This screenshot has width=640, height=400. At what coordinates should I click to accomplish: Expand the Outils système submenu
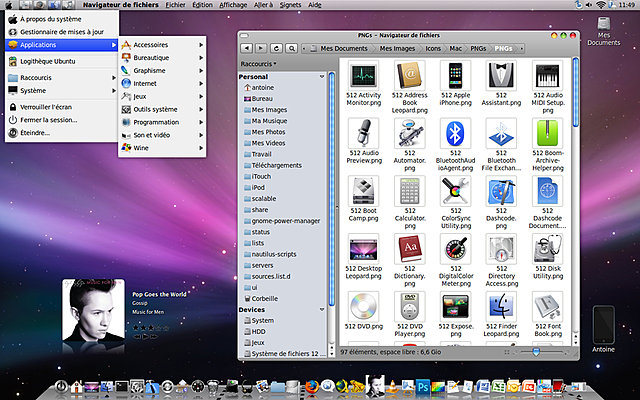[162, 109]
